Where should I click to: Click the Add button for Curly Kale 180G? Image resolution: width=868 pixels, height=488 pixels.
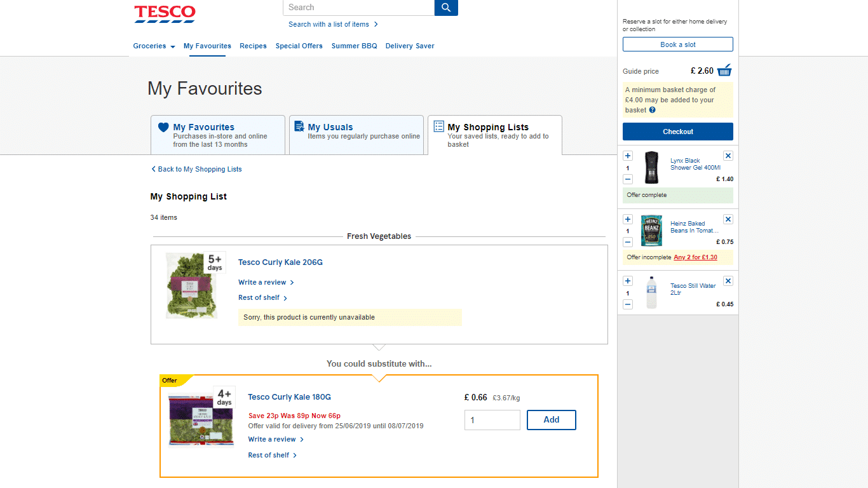pos(551,419)
